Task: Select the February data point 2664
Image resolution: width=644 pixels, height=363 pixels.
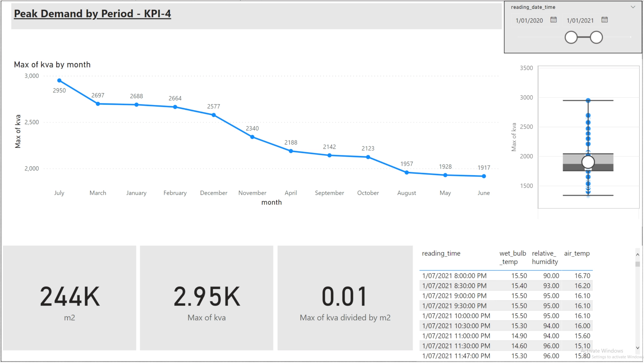Action: pos(175,107)
